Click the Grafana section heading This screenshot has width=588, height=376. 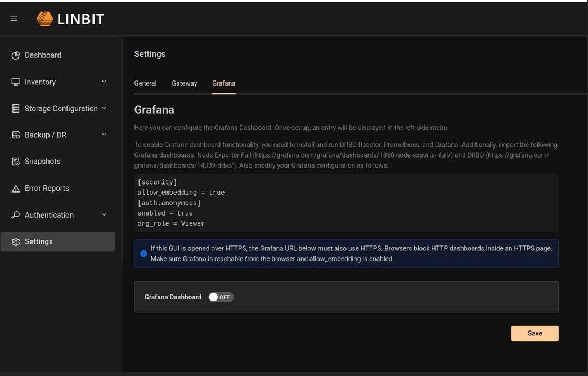(154, 110)
